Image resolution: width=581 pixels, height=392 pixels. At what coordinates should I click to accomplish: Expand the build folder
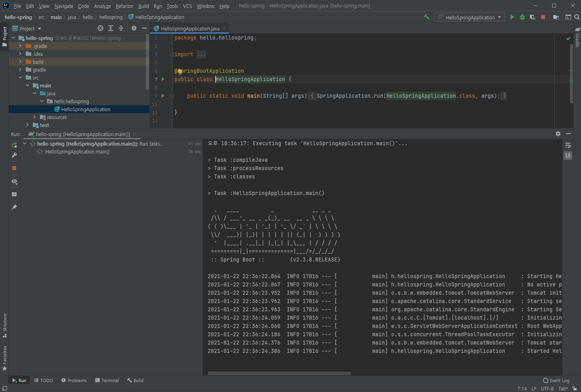point(20,62)
